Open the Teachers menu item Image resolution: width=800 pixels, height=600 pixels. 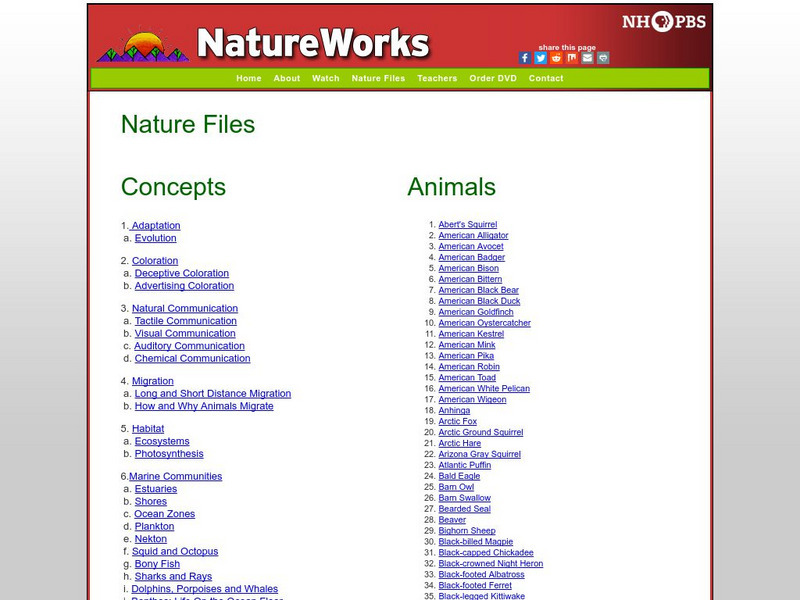pos(437,79)
